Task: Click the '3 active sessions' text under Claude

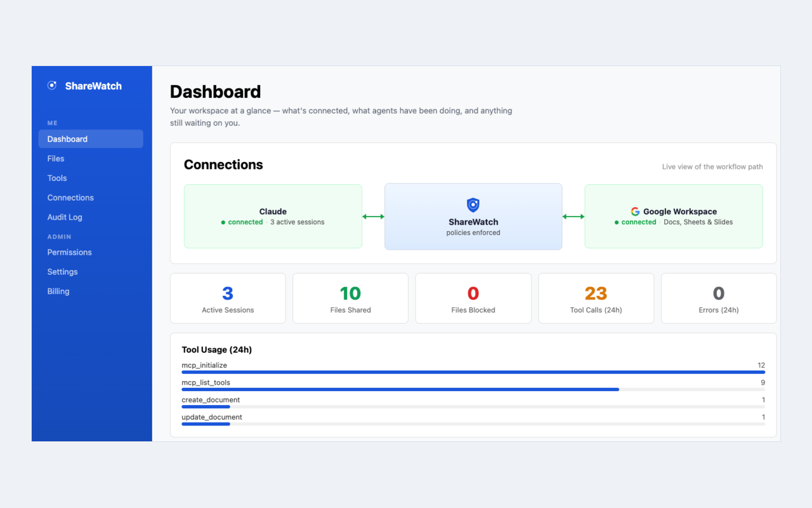Action: pyautogui.click(x=298, y=222)
